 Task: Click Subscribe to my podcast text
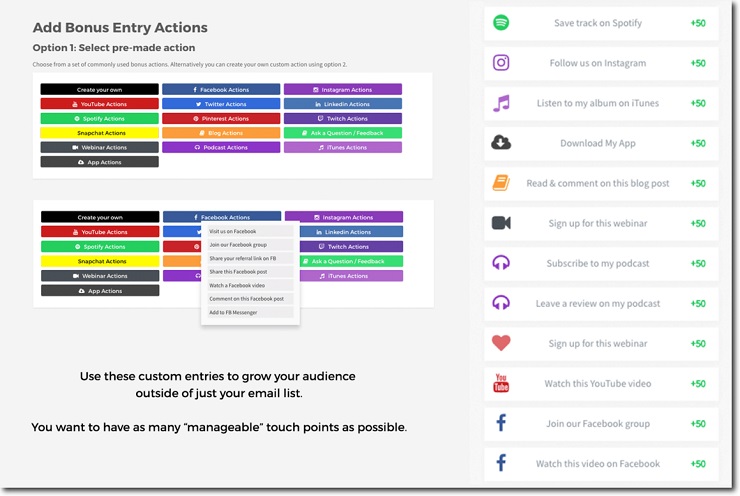[x=597, y=263]
